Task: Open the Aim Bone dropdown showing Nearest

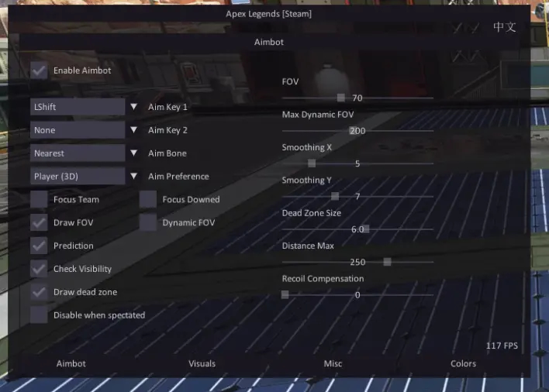Action: pyautogui.click(x=84, y=153)
